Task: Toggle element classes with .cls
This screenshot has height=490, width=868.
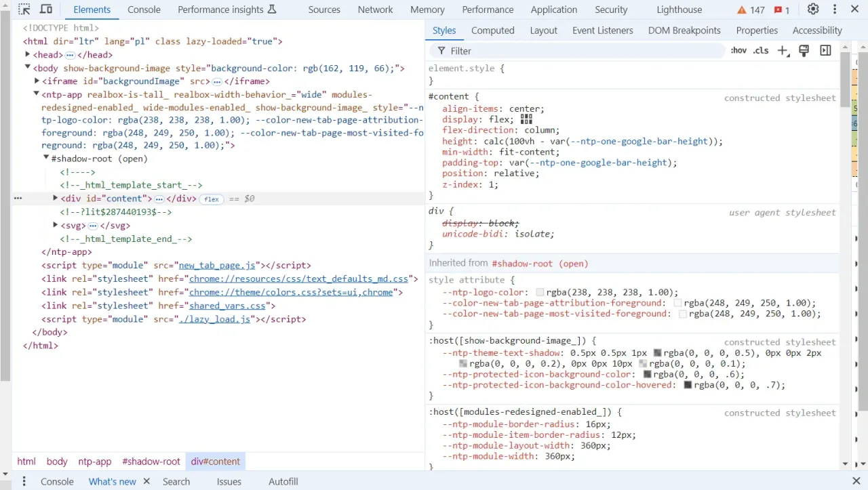Action: [x=761, y=49]
